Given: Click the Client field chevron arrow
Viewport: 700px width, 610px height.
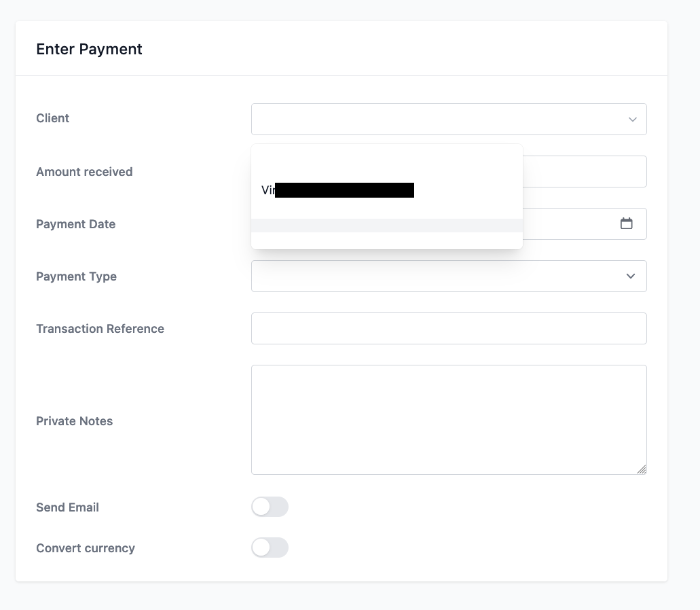Looking at the screenshot, I should (633, 120).
